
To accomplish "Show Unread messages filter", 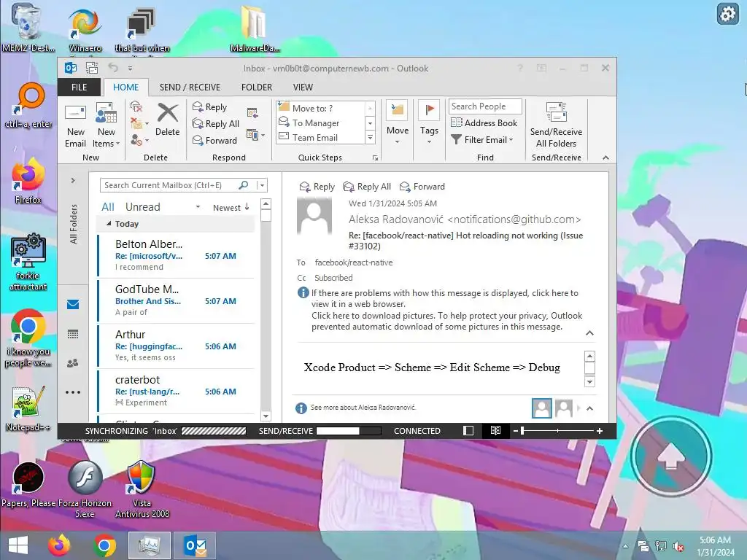I will tap(142, 207).
